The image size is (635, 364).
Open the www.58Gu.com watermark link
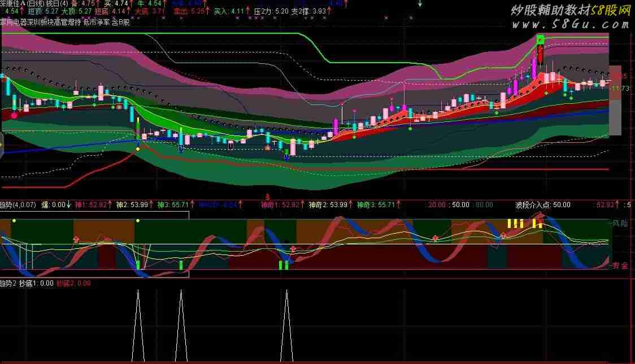coord(571,25)
